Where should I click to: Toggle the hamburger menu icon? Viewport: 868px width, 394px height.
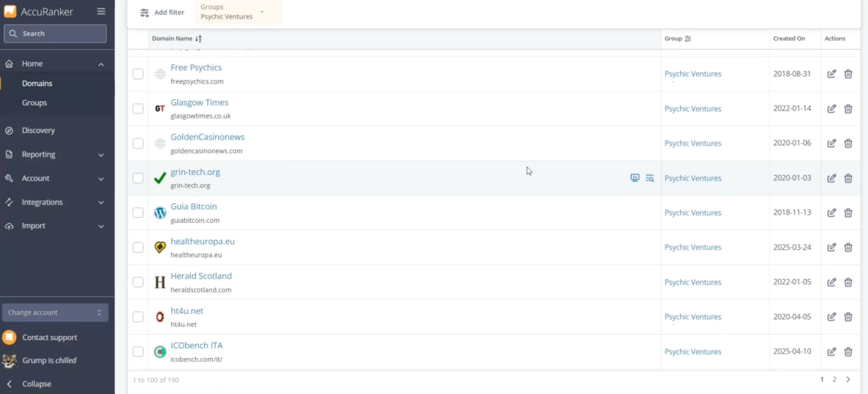click(x=101, y=11)
